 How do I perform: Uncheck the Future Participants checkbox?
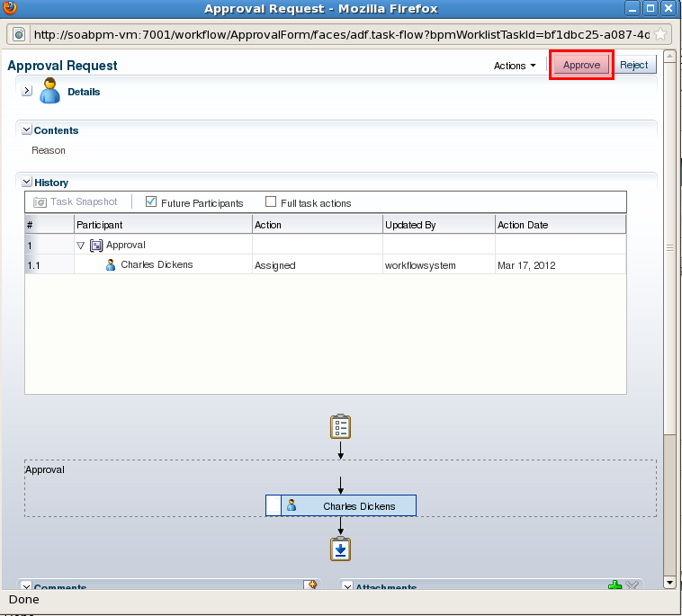[x=151, y=201]
